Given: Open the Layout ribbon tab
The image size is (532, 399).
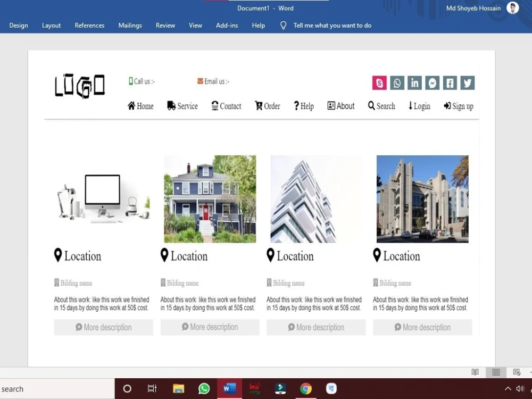Looking at the screenshot, I should (51, 26).
